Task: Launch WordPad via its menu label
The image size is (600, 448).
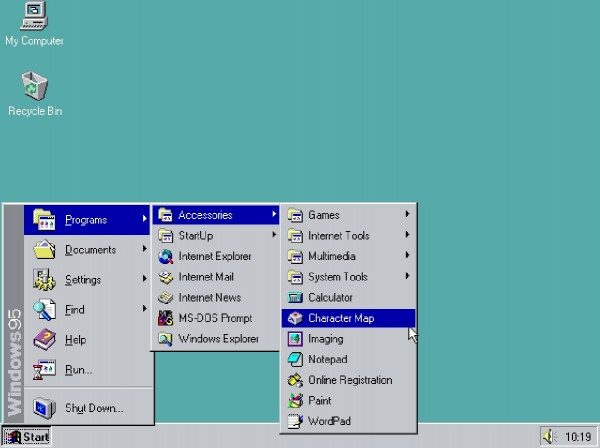Action: pyautogui.click(x=329, y=422)
